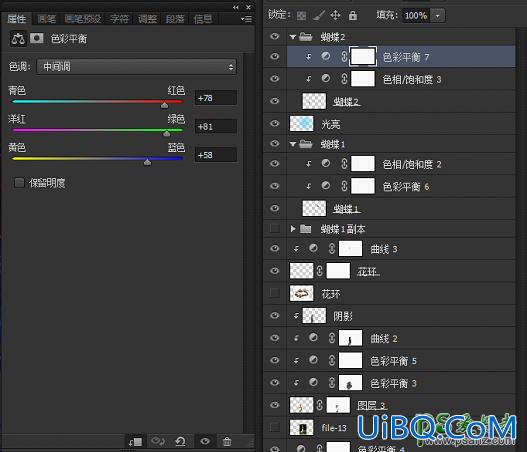This screenshot has height=452, width=527.
Task: Open the 色调 中间调 dropdown
Action: pyautogui.click(x=136, y=67)
